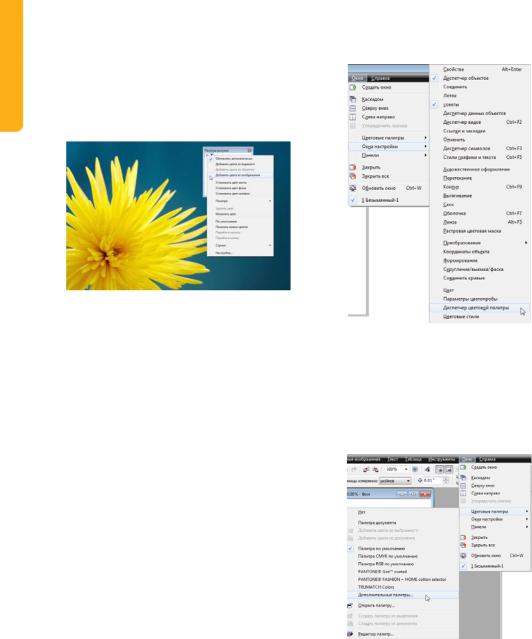Select Параметры цветопробы entry
Screen dimensions: 532x639
pyautogui.click(x=480, y=299)
